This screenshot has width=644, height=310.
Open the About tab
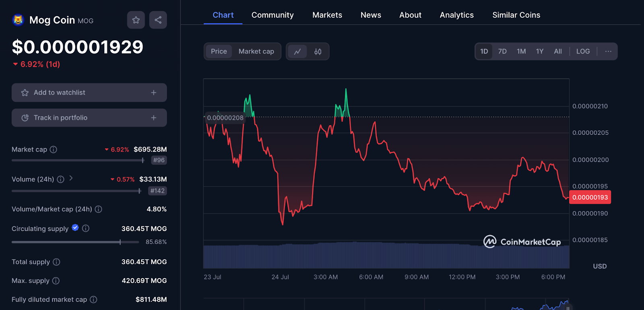tap(410, 15)
